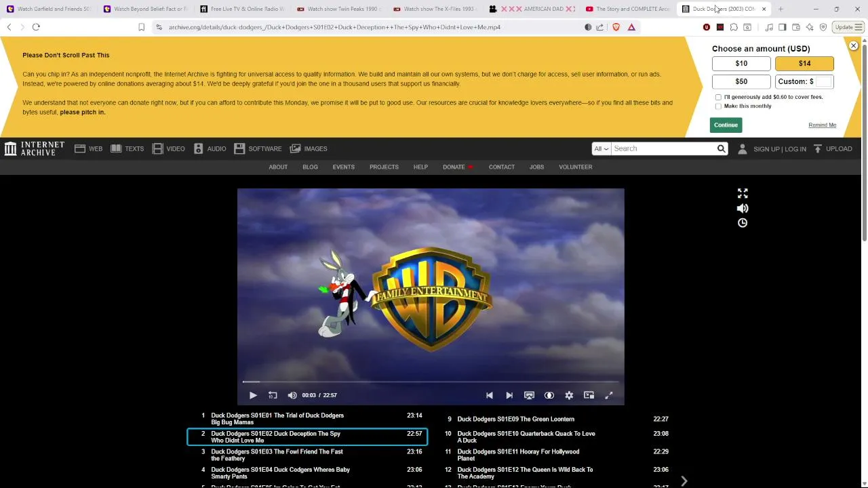Viewport: 868px width, 488px height.
Task: Go back with the browser back arrow
Action: click(x=9, y=27)
